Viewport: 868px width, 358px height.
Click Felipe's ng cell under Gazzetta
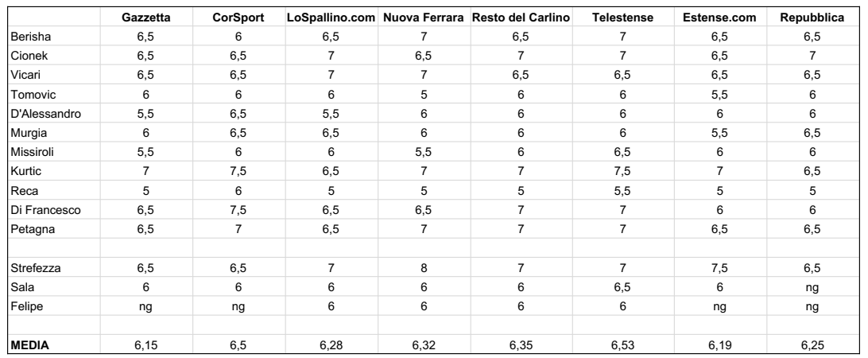146,306
